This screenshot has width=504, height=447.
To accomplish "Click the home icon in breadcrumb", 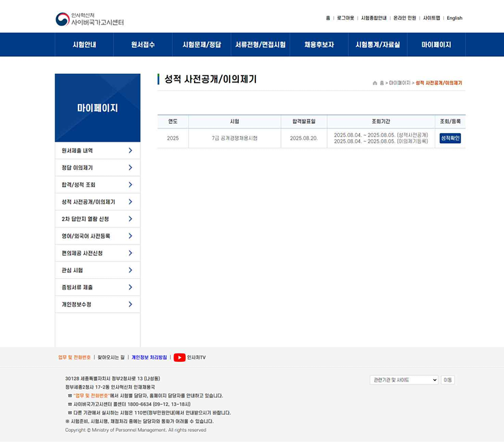I will (375, 83).
